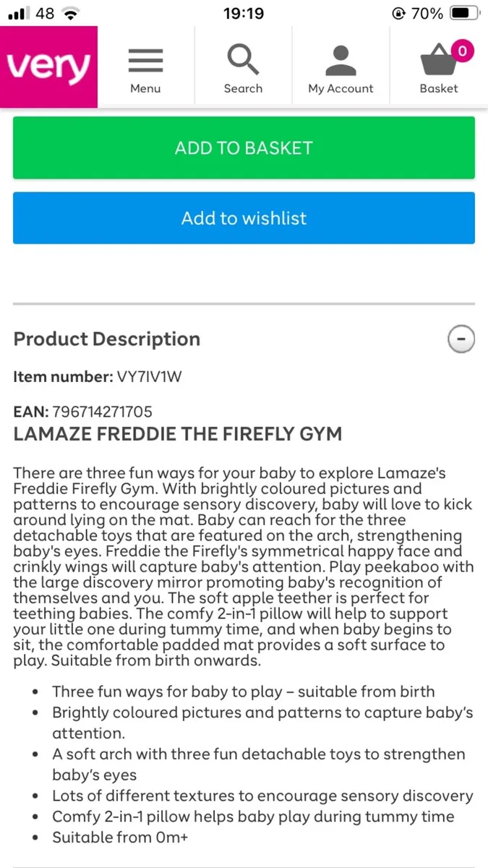The height and width of the screenshot is (868, 488).
Task: Tap the Search label in header
Action: tap(243, 88)
